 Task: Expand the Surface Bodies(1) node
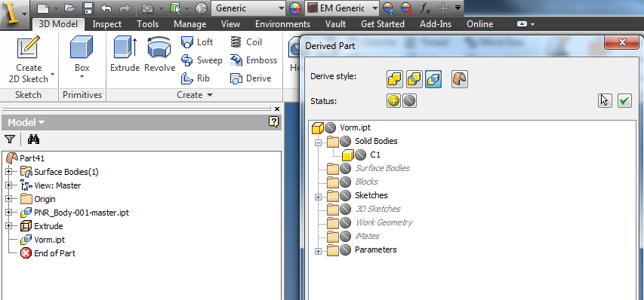point(9,172)
